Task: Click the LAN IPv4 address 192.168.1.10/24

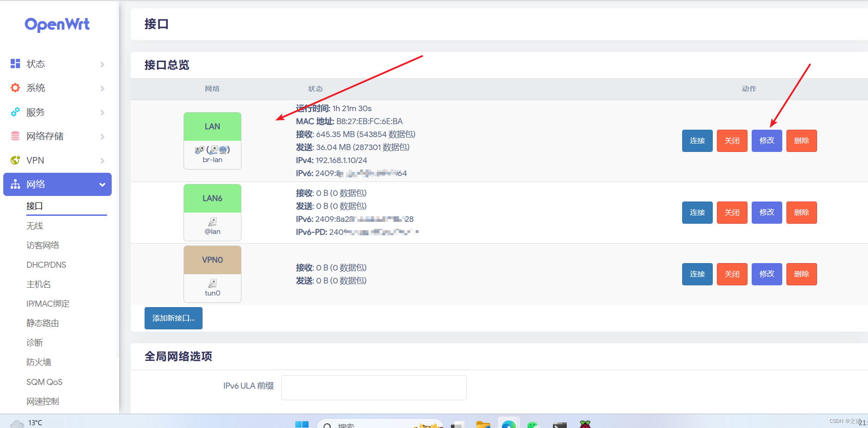Action: (x=341, y=160)
